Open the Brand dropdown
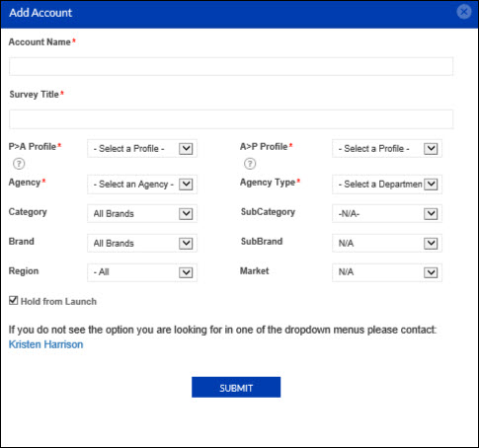The image size is (479, 448). (142, 244)
